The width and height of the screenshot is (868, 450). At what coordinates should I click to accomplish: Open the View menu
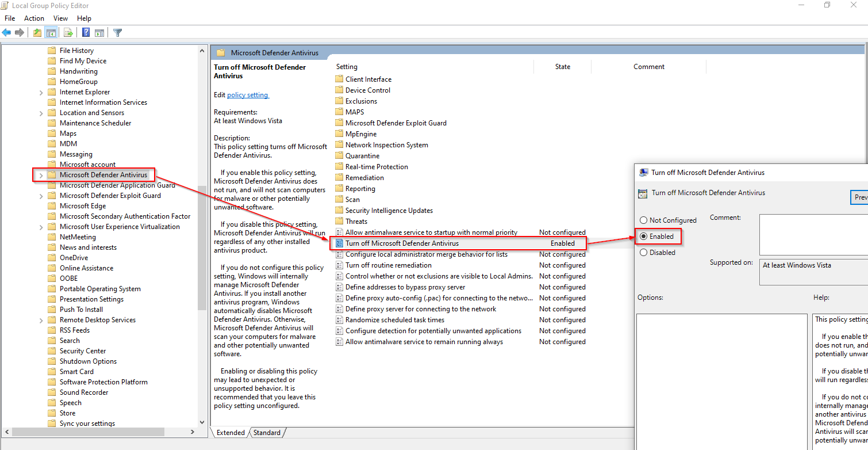(60, 18)
